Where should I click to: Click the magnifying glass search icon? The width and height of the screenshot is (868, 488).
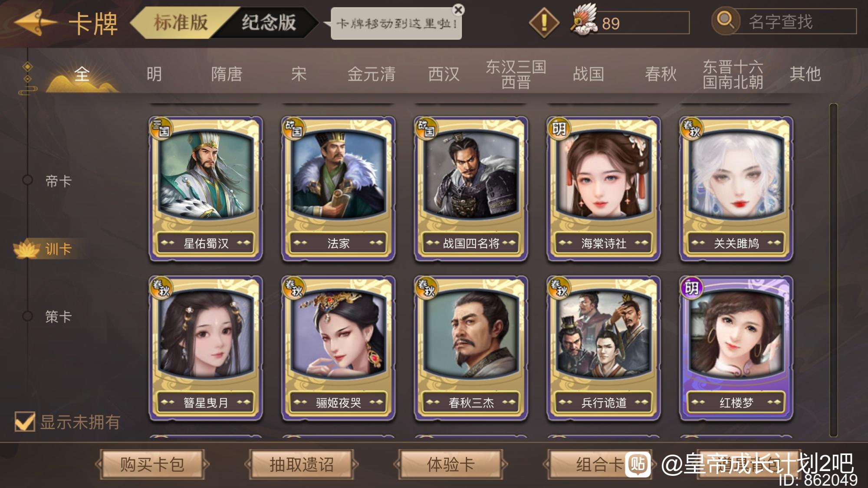(x=726, y=20)
